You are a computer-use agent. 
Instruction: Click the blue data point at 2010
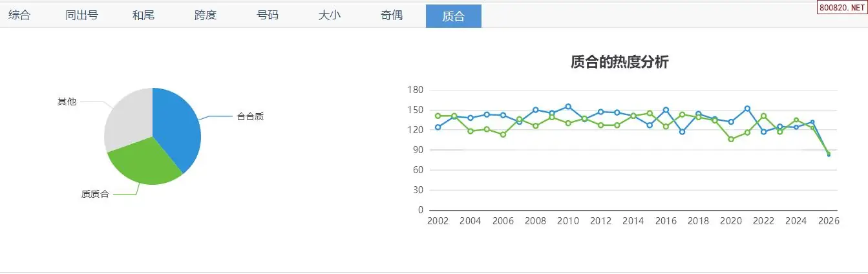[568, 107]
